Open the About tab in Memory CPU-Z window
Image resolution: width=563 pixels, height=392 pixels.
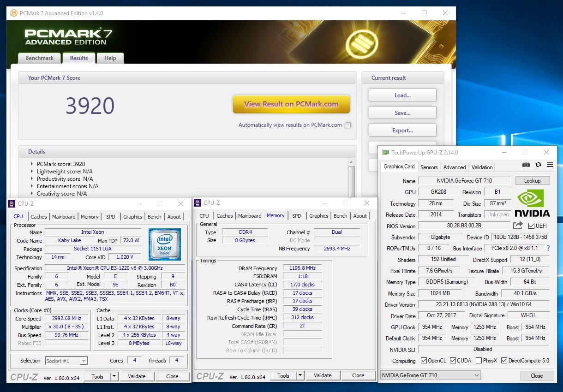tap(360, 216)
